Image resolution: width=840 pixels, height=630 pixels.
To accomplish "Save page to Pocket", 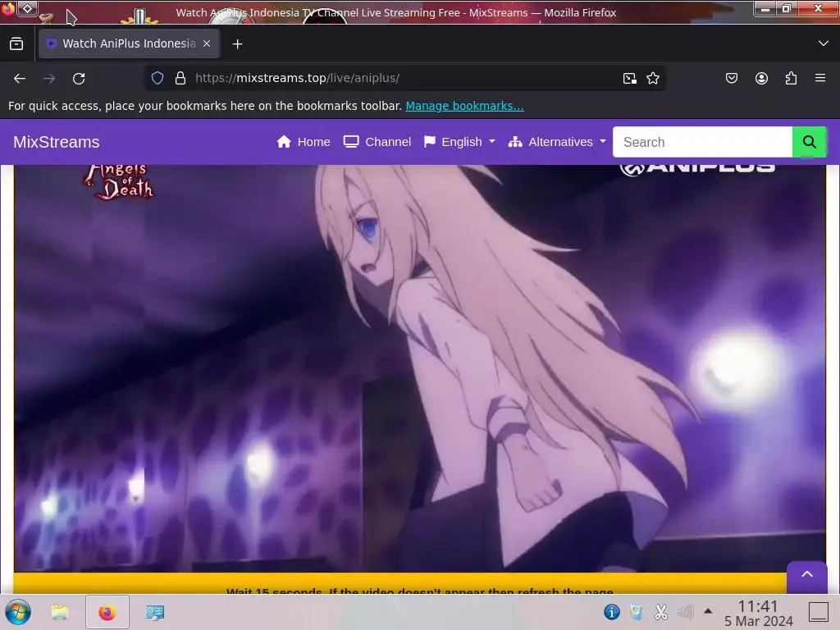I will (x=731, y=78).
